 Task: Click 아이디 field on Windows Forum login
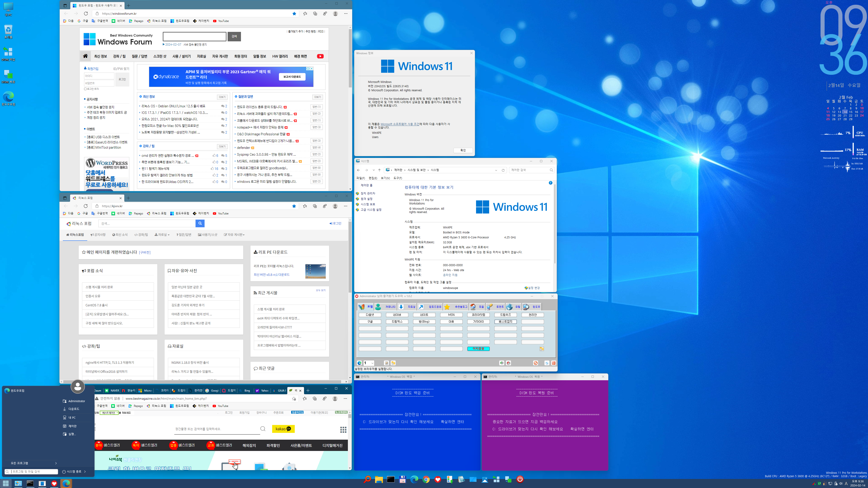tap(99, 76)
